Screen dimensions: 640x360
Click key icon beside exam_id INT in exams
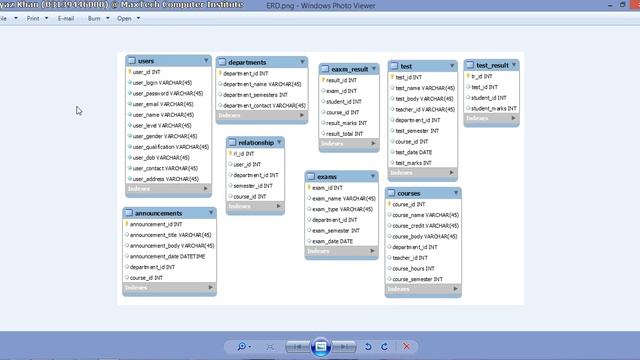[x=309, y=188]
